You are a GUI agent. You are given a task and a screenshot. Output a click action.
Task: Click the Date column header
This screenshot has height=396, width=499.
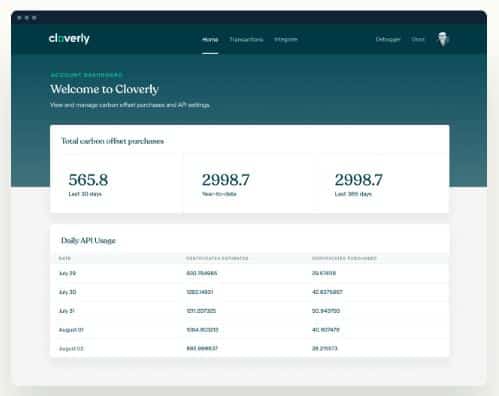65,258
